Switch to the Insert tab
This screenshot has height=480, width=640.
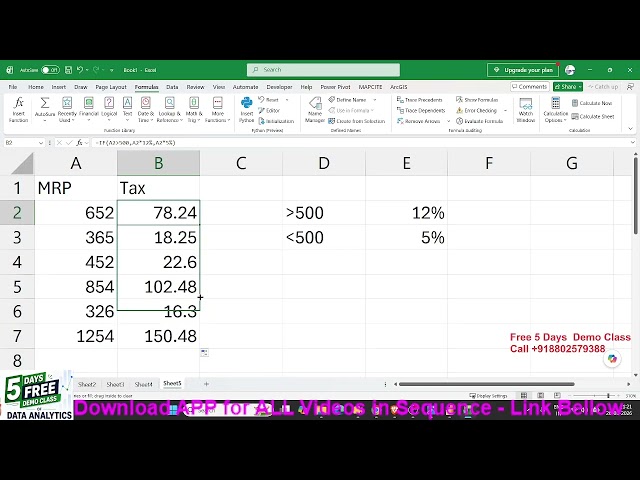(59, 87)
